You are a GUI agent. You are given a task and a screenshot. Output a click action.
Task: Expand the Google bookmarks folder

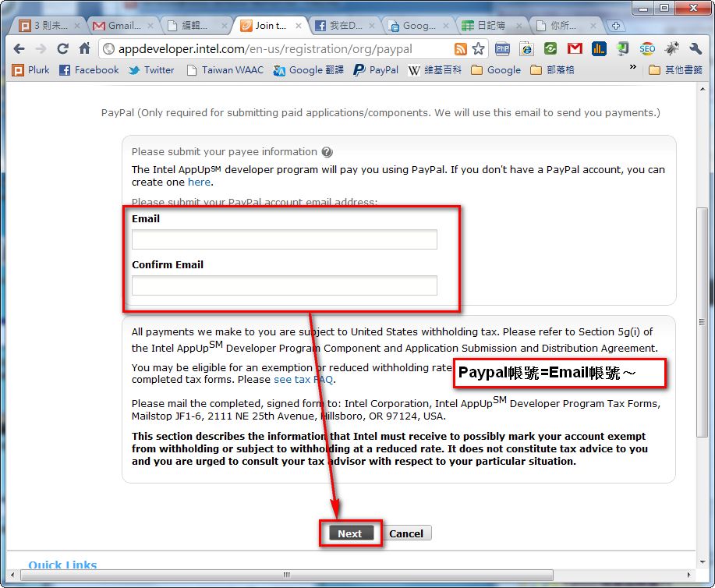pos(496,70)
